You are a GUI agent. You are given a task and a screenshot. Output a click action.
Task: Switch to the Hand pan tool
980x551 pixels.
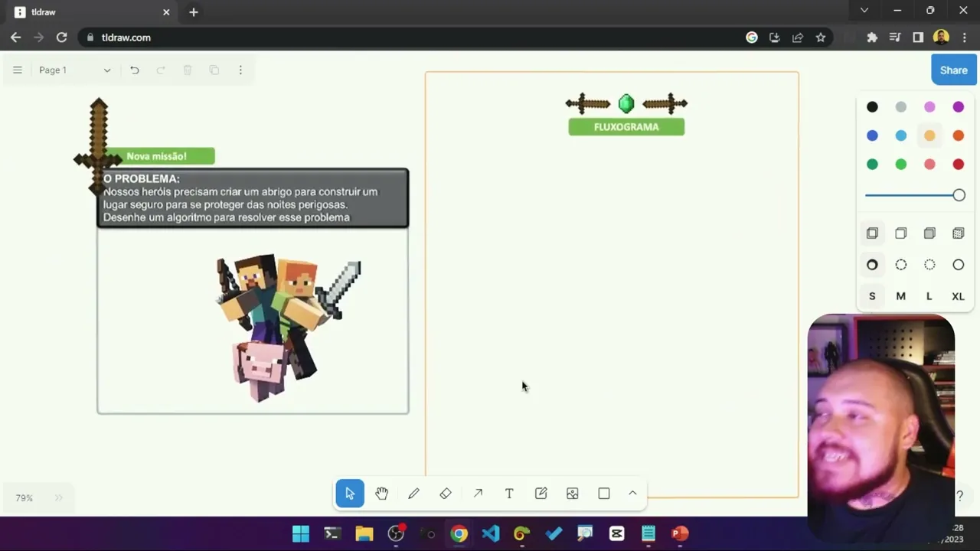381,494
